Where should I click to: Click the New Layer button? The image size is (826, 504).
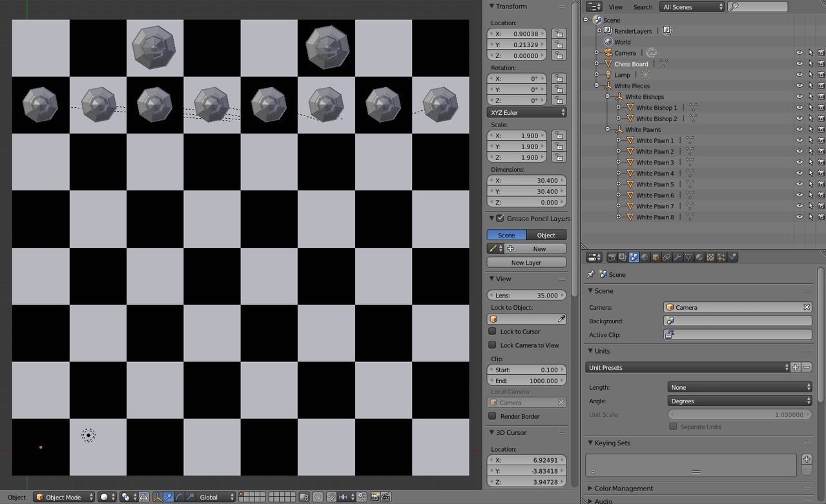[x=526, y=263]
